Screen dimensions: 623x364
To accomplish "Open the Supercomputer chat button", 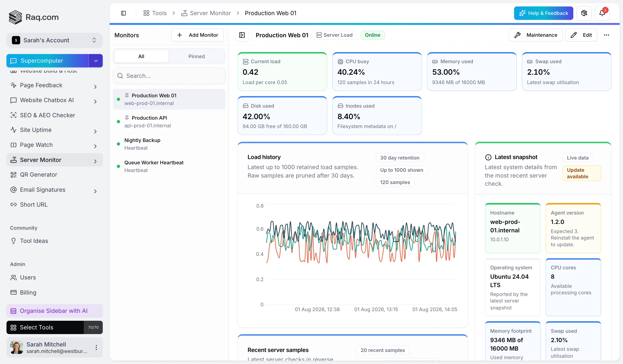I will [x=47, y=61].
